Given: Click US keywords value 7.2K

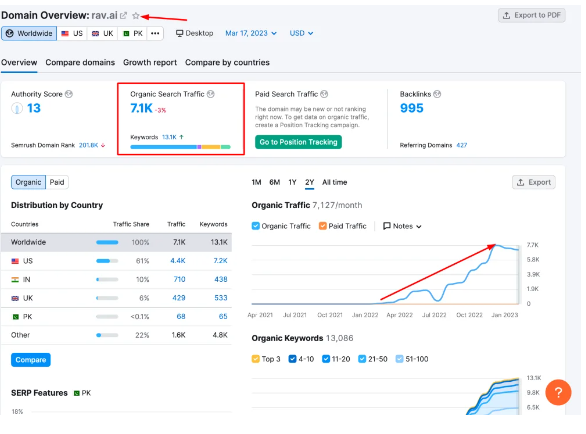Looking at the screenshot, I should click(220, 261).
